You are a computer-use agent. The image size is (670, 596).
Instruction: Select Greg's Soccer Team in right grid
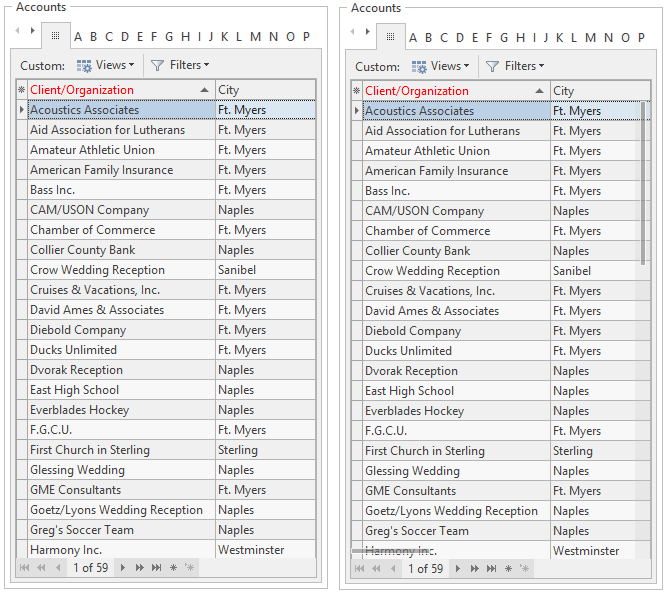pyautogui.click(x=501, y=531)
